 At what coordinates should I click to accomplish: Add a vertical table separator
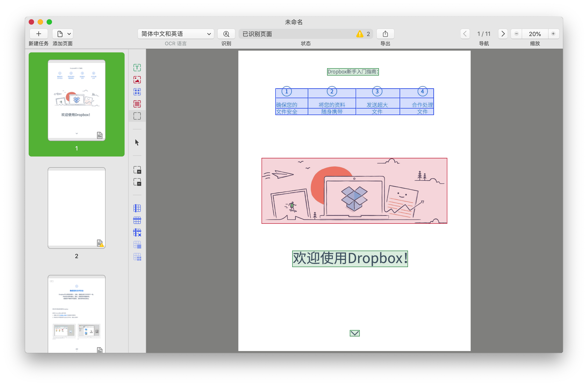137,208
